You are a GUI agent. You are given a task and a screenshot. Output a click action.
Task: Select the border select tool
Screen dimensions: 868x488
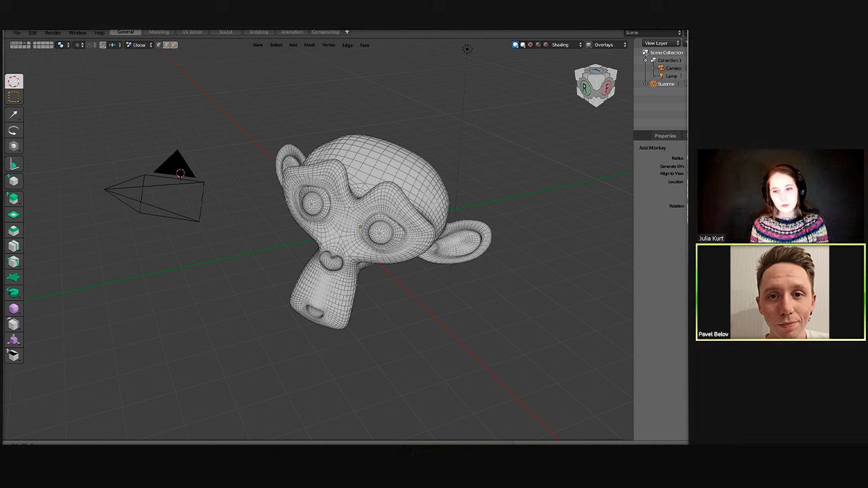[14, 98]
